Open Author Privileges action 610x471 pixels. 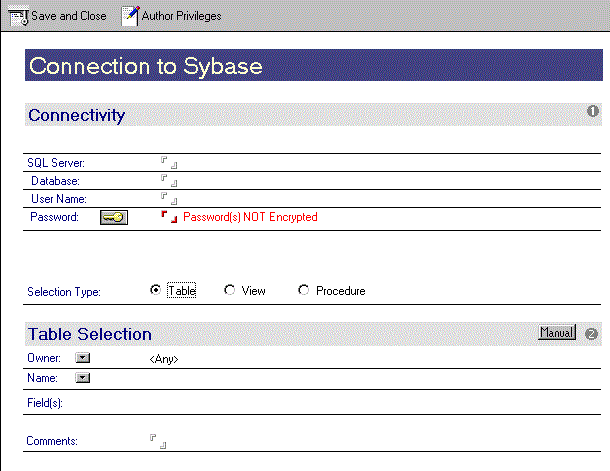[x=171, y=16]
